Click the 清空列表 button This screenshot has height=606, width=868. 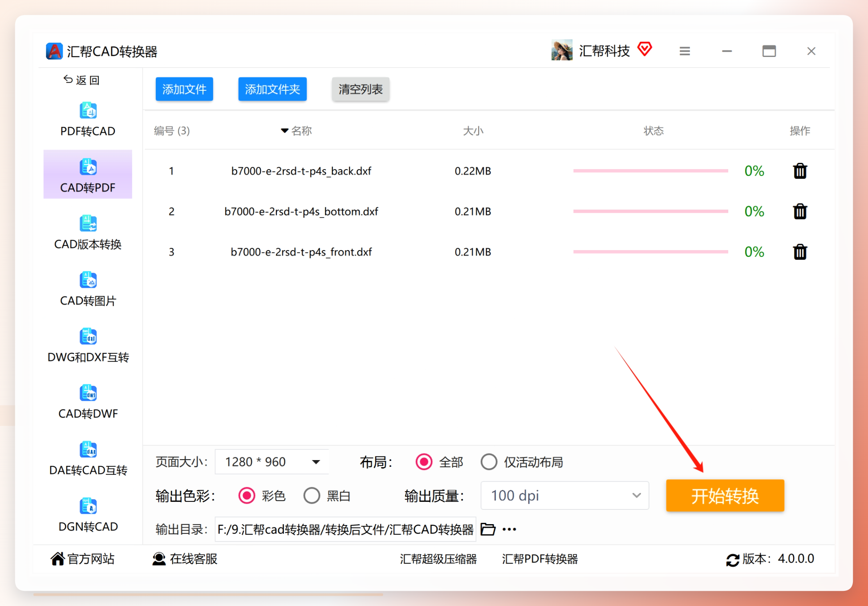point(361,89)
